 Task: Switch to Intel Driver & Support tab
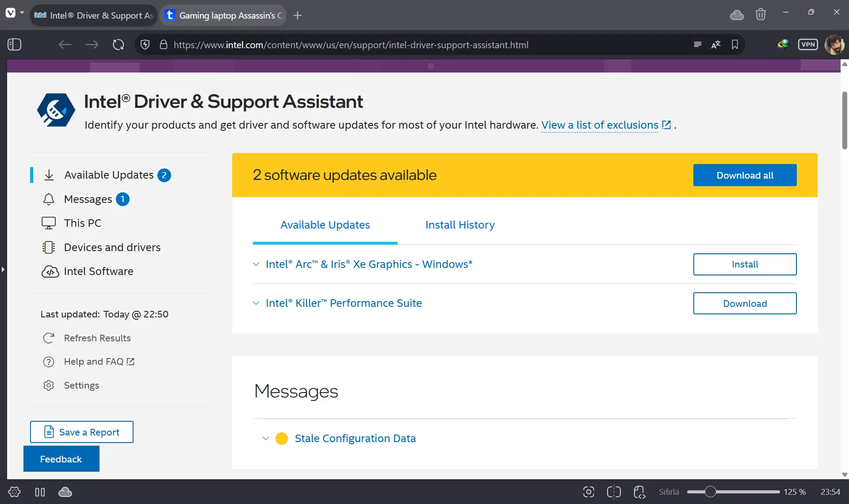pyautogui.click(x=94, y=15)
